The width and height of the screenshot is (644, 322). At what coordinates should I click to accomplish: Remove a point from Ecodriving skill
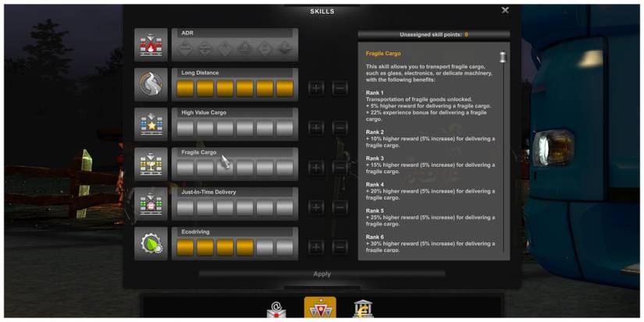pyautogui.click(x=340, y=247)
